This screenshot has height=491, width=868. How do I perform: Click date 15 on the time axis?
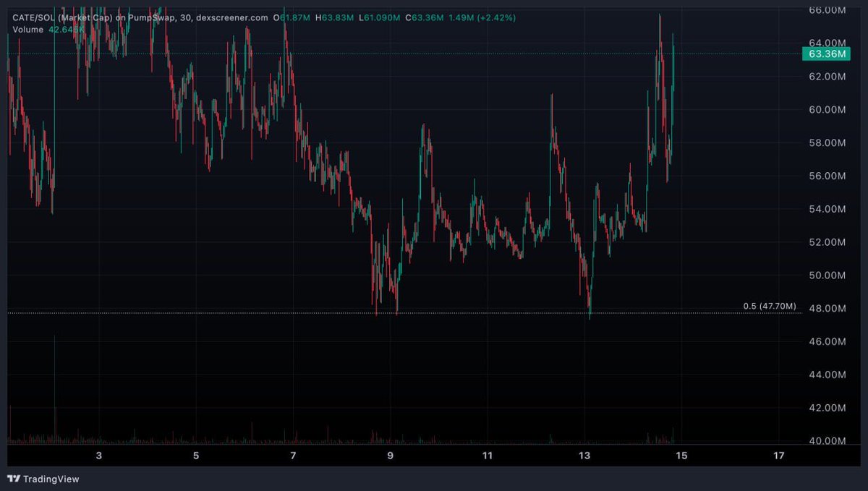pos(681,456)
